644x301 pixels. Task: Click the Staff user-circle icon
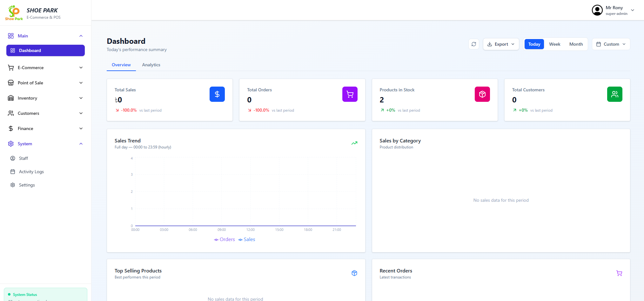pyautogui.click(x=13, y=158)
